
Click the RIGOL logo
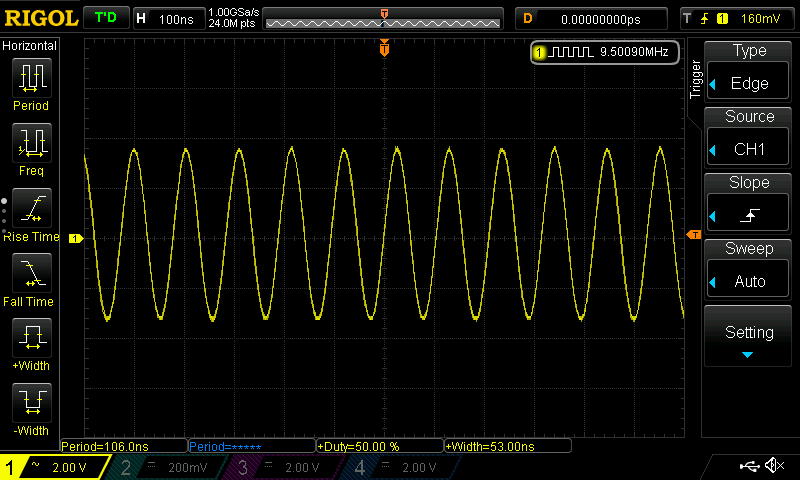[x=41, y=18]
